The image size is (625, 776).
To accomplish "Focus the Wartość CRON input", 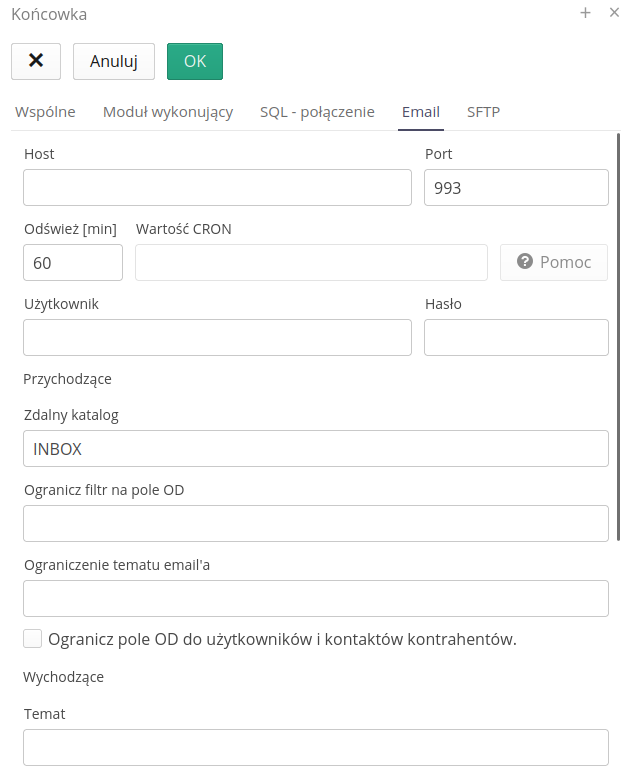I will 311,262.
